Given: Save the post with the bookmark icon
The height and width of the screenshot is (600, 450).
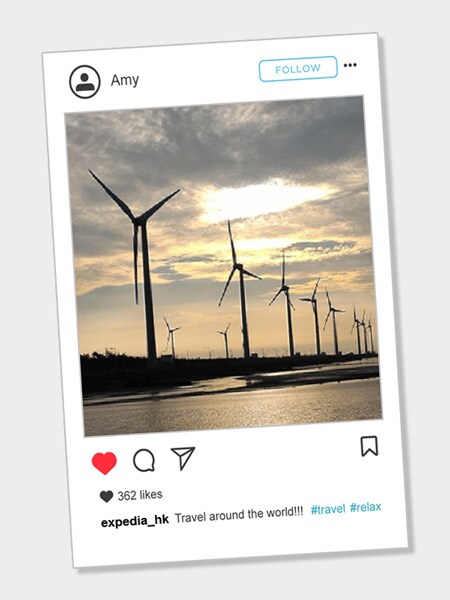Looking at the screenshot, I should [x=369, y=446].
